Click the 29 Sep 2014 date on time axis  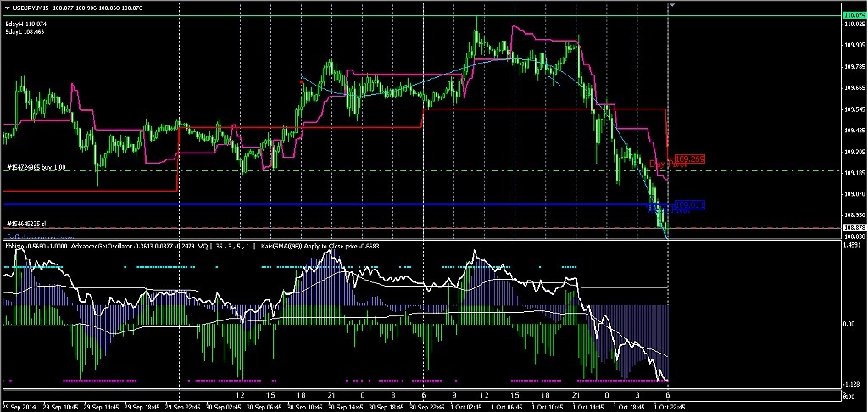(19, 406)
